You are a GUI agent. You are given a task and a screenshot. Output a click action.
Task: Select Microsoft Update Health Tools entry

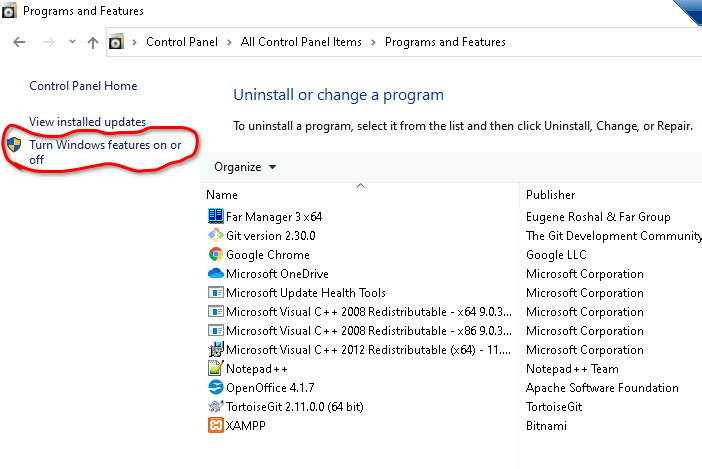306,293
